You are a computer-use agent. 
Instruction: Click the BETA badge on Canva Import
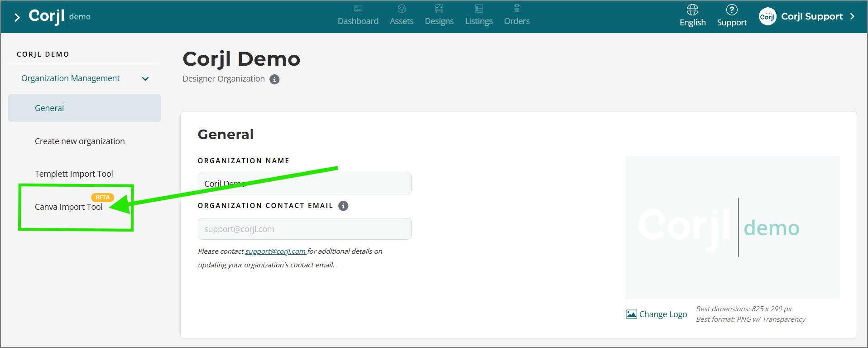tap(102, 197)
